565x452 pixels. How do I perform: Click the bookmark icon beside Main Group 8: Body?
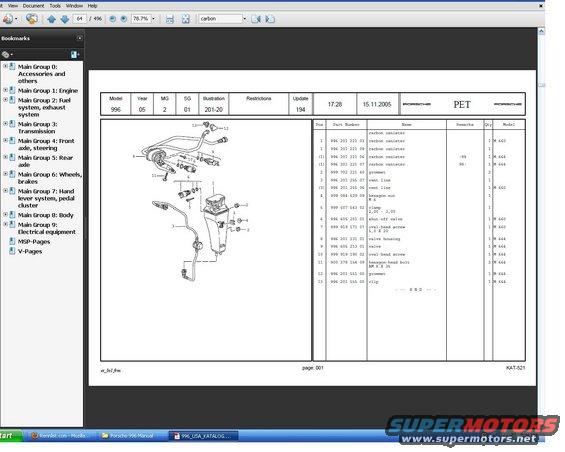pos(12,215)
